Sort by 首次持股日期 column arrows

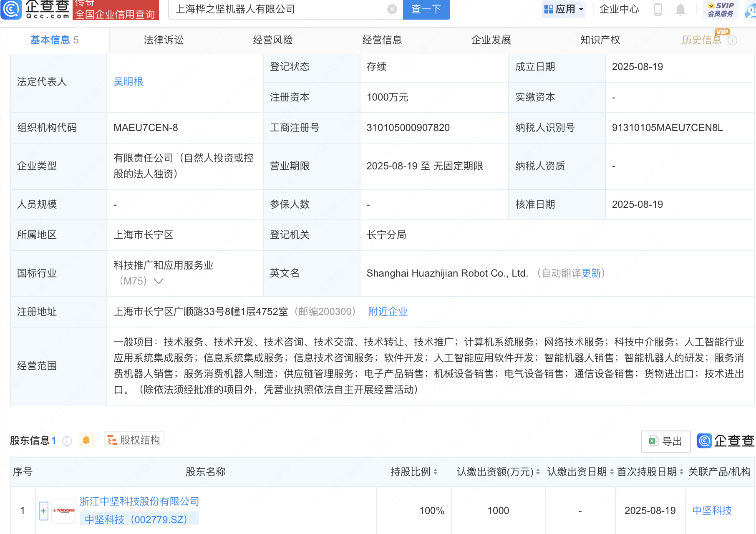coord(681,472)
